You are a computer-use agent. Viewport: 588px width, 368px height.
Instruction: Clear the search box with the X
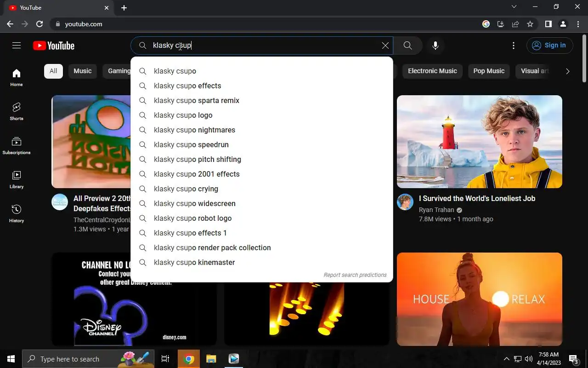[x=385, y=46]
